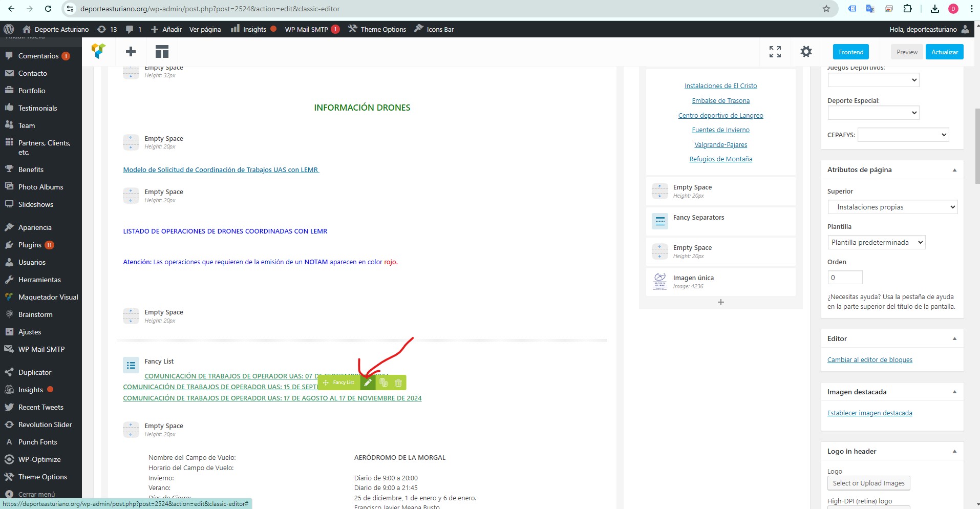Viewport: 980px width, 509px height.
Task: Open the WordPress logo menu
Action: pyautogui.click(x=9, y=29)
